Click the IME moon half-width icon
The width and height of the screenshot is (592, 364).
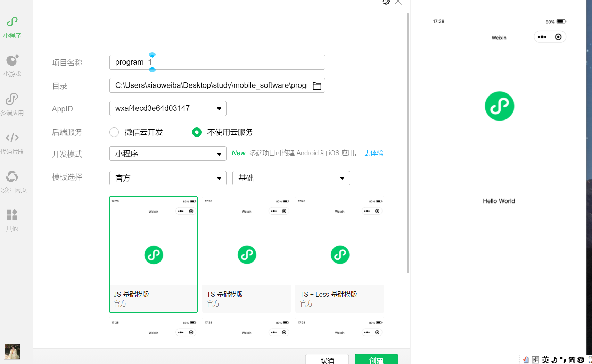(554, 360)
